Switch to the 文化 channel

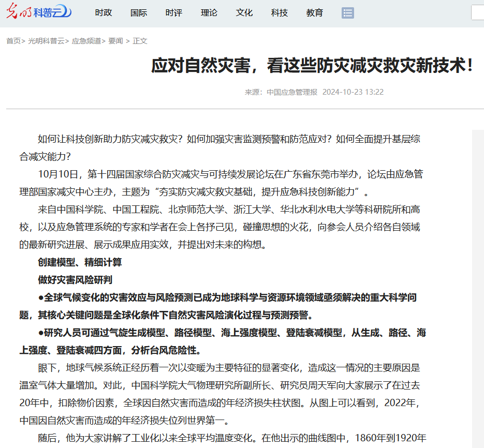pos(244,13)
